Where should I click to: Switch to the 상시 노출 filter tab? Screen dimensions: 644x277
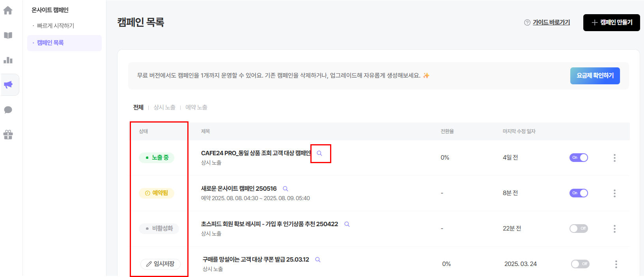click(x=164, y=107)
